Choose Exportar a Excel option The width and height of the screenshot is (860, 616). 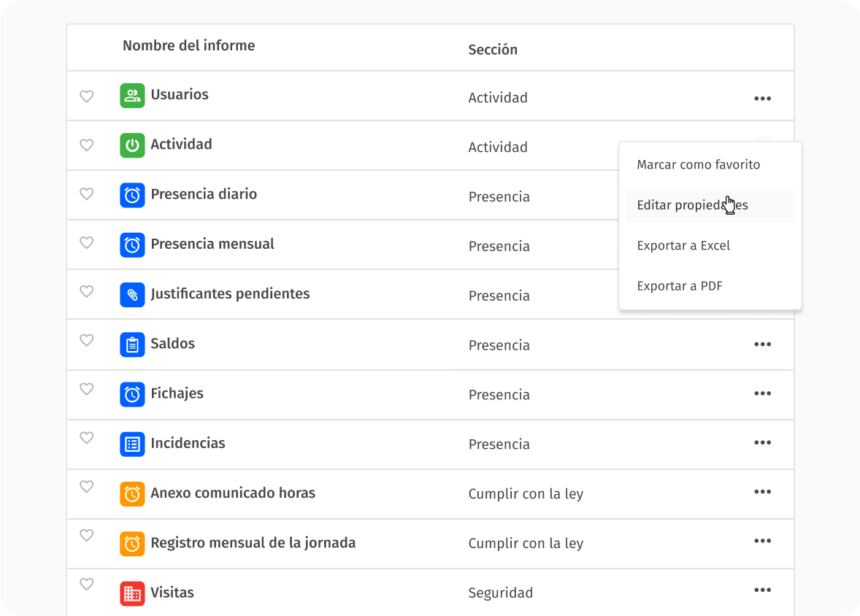click(x=683, y=246)
